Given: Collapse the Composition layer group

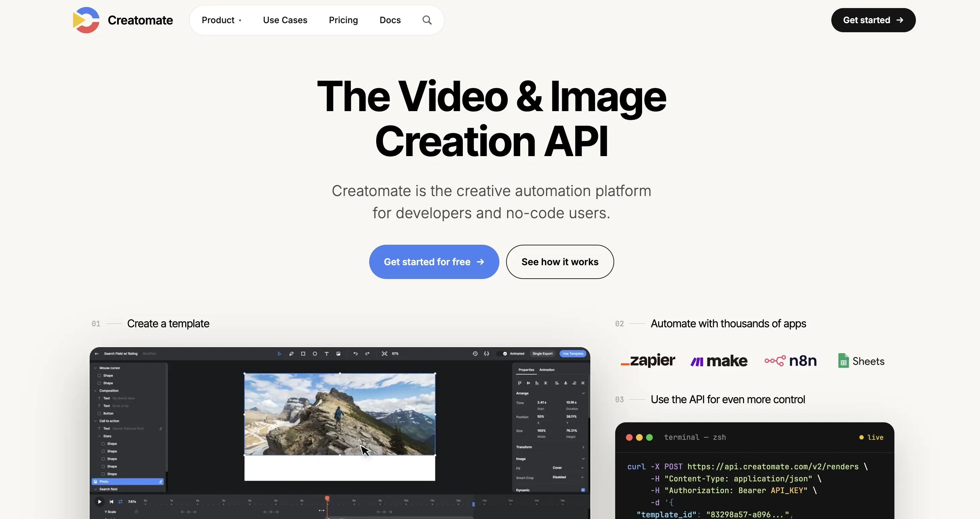Looking at the screenshot, I should (x=96, y=391).
